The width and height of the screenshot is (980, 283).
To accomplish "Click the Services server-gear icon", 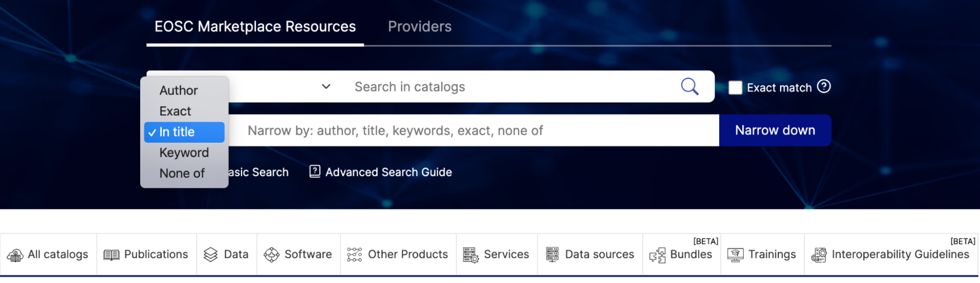I will [x=471, y=255].
